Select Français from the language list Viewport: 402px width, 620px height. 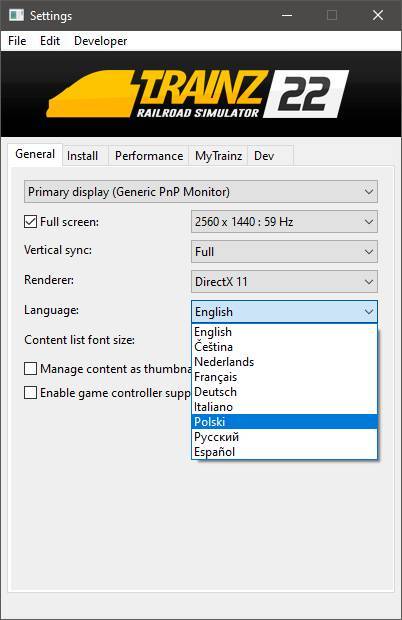(x=284, y=377)
